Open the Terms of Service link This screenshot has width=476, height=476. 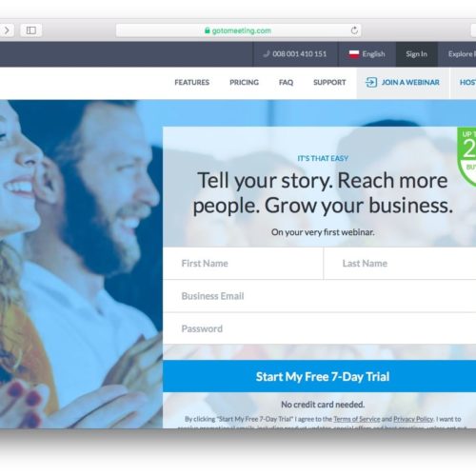coord(357,419)
